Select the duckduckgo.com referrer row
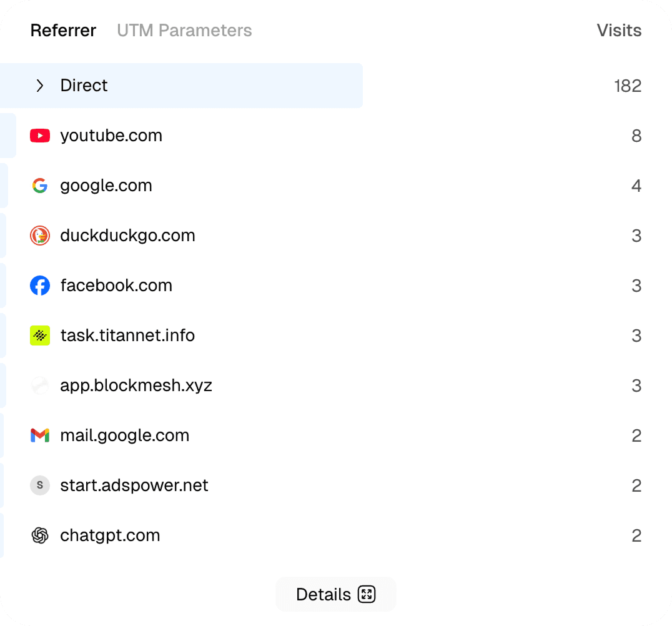The height and width of the screenshot is (626, 672). click(127, 236)
